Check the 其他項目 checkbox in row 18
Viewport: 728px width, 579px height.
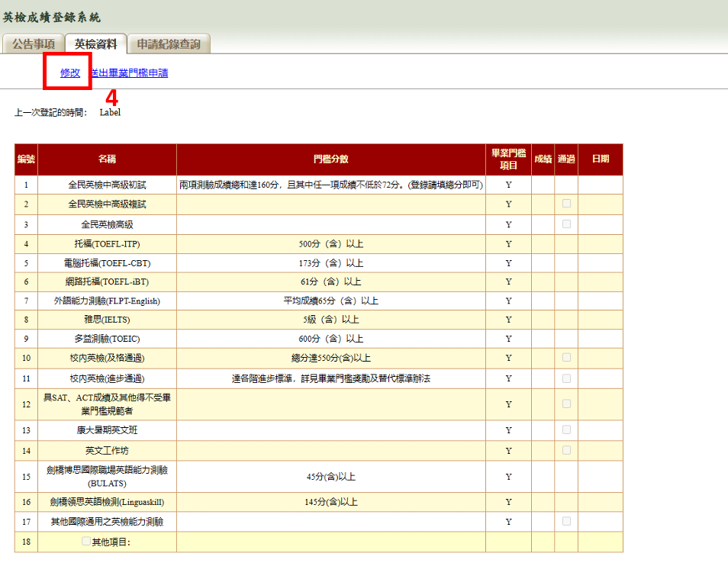pyautogui.click(x=86, y=542)
